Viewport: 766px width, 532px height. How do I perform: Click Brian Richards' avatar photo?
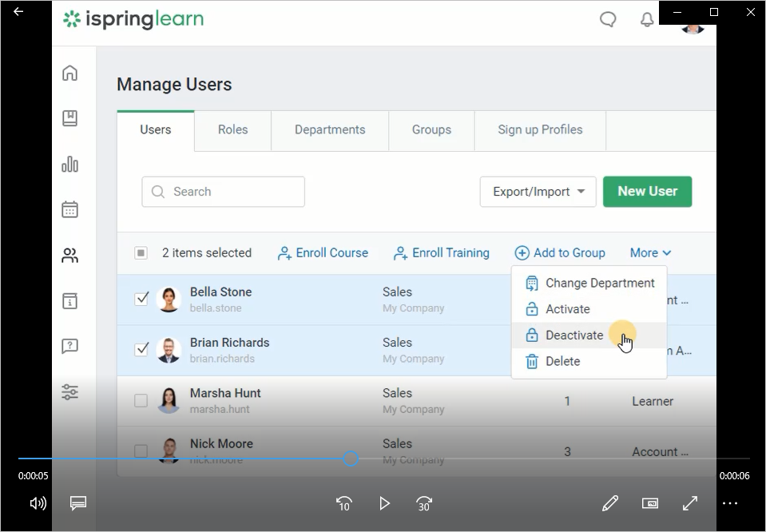[169, 350]
